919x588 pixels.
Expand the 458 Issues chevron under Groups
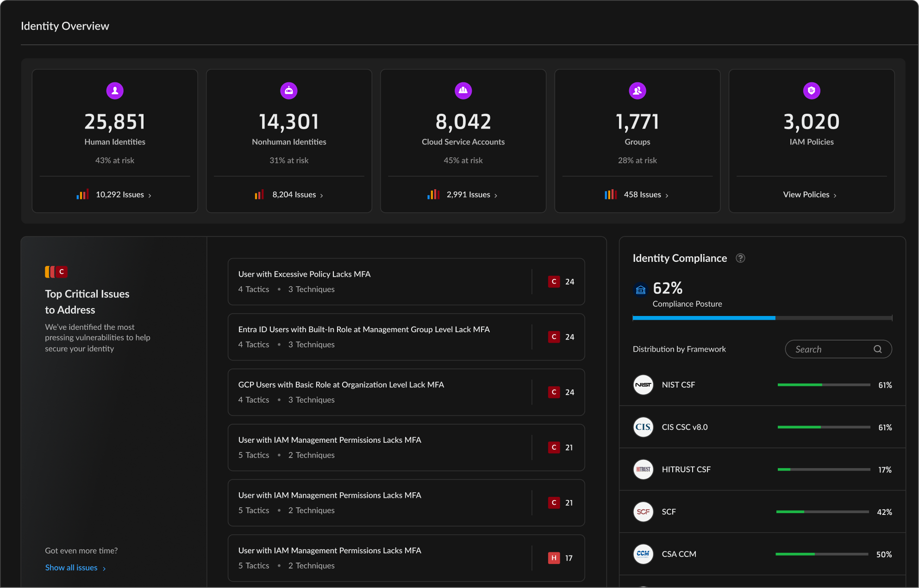click(667, 195)
